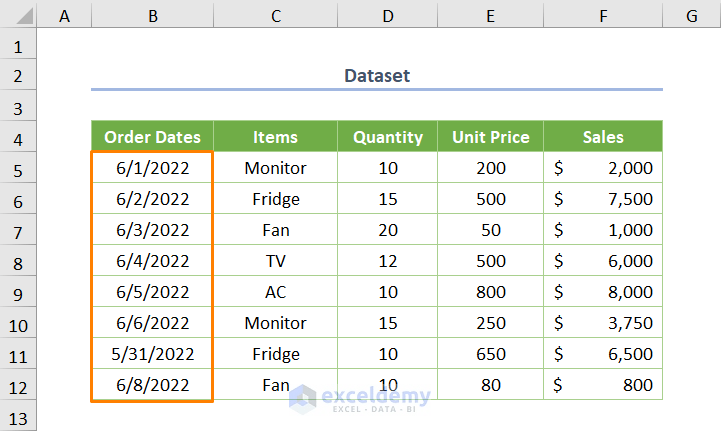This screenshot has width=721, height=431.
Task: Select column B header
Action: coord(153,14)
